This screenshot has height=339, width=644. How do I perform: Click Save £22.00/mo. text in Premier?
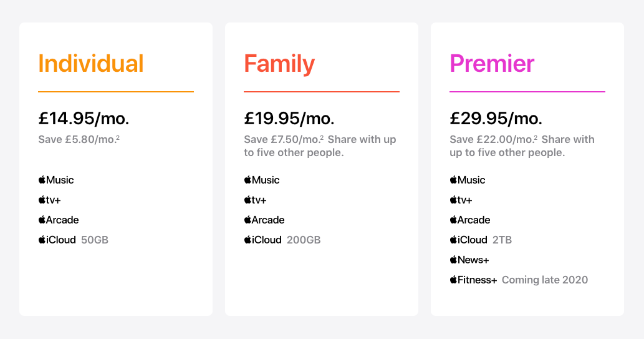click(x=493, y=139)
